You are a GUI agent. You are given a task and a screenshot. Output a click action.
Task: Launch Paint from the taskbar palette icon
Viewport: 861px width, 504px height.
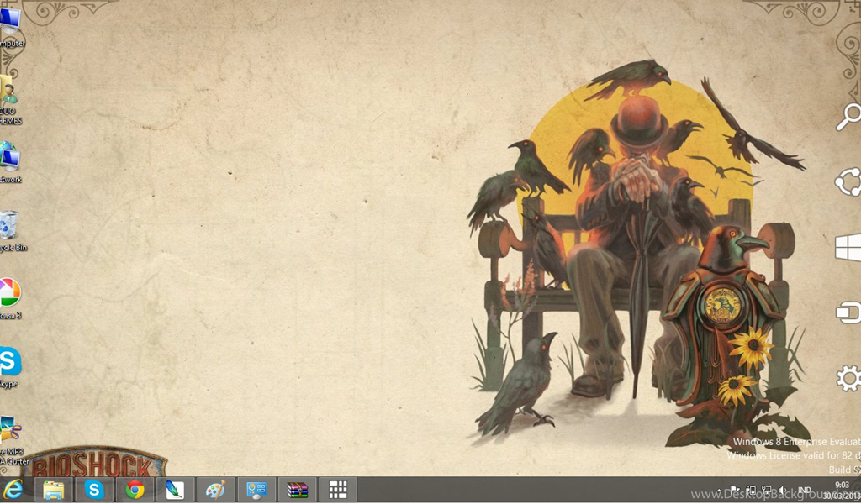tap(216, 489)
